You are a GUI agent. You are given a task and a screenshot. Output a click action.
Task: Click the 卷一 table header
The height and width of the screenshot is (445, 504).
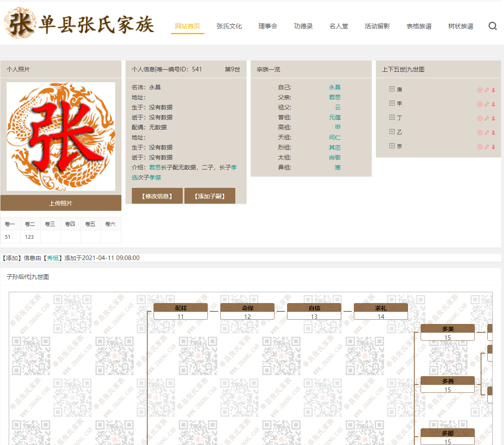10,224
